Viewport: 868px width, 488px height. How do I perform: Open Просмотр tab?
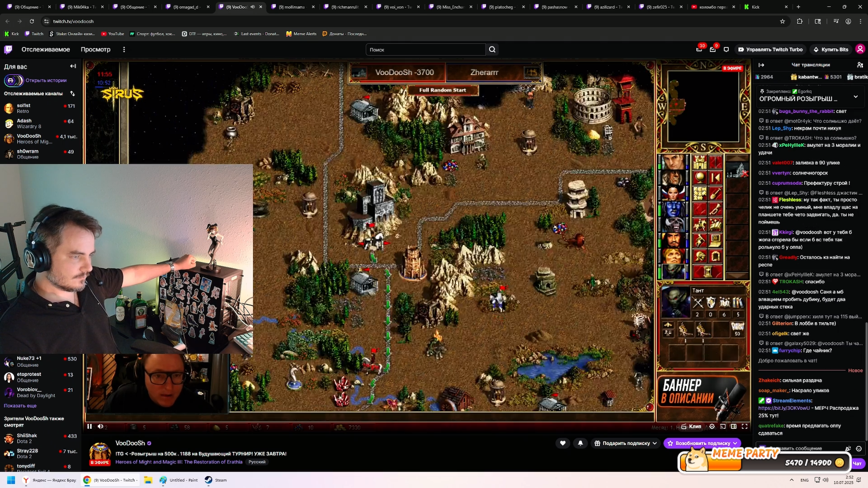(95, 50)
